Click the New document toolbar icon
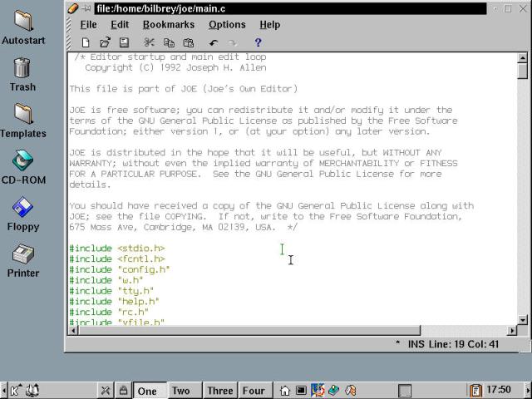The image size is (532, 399). tap(86, 42)
